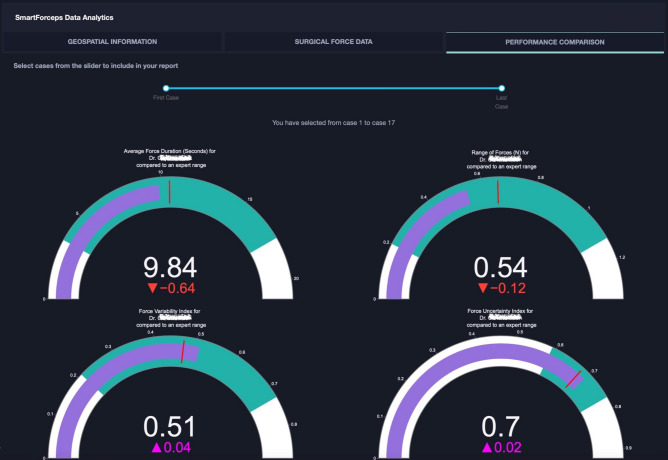Click red threshold marker on Force Variability gauge
Viewport: 668px width, 460px height.
pyautogui.click(x=183, y=351)
